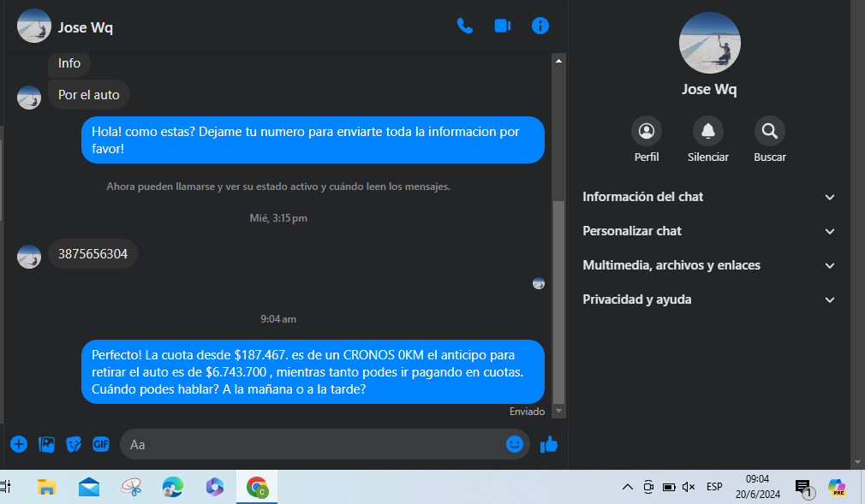Open Jose Wq's Perfil

(x=647, y=132)
